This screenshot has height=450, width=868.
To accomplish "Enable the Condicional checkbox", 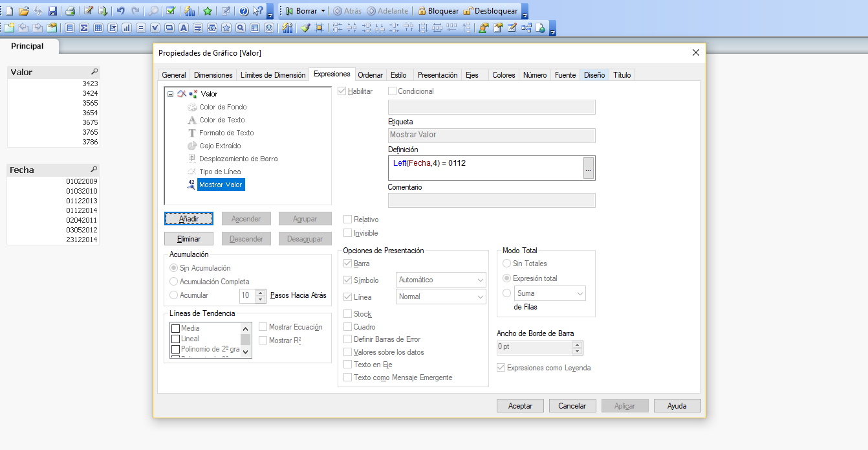I will coord(392,91).
